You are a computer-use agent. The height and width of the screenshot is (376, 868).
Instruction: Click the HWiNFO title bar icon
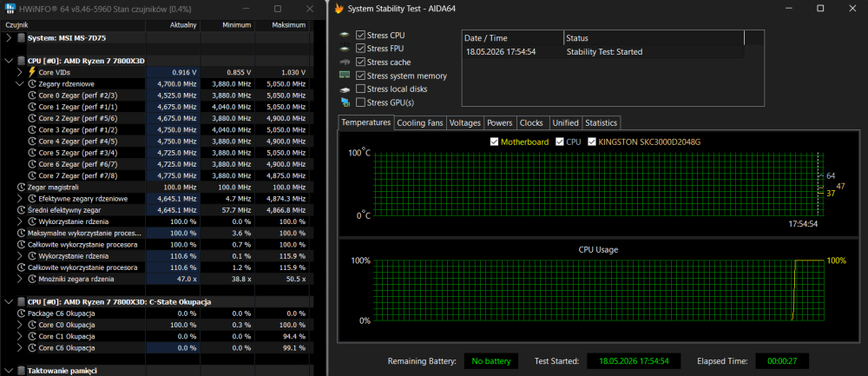click(x=10, y=9)
